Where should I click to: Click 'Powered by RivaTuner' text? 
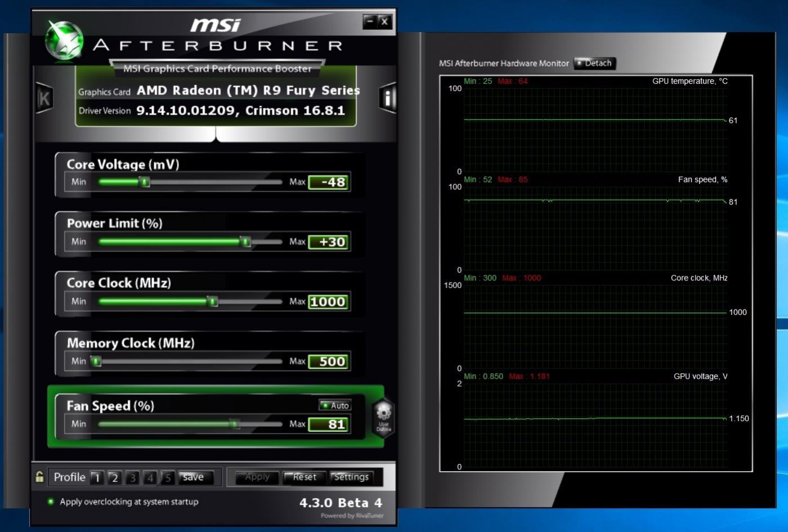352,515
